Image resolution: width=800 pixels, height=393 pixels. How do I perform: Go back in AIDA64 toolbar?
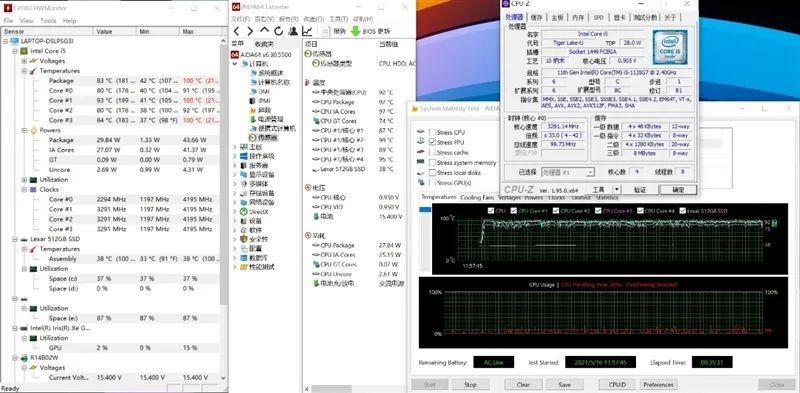coord(236,31)
